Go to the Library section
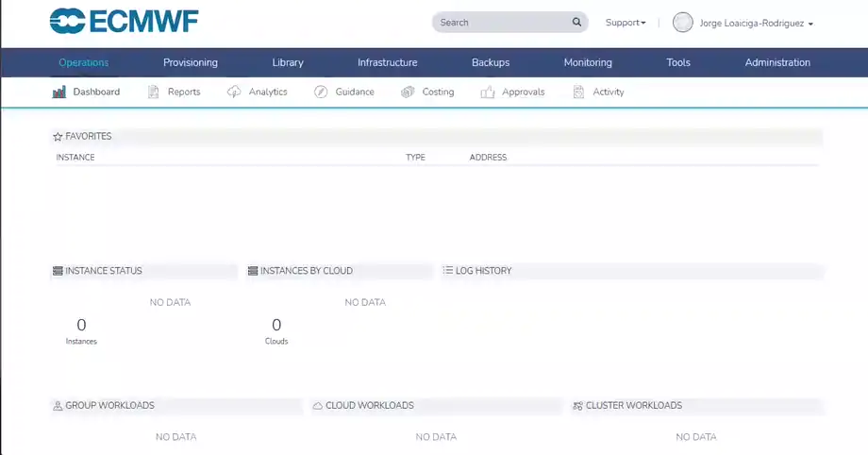Viewport: 868px width, 455px height. [288, 62]
